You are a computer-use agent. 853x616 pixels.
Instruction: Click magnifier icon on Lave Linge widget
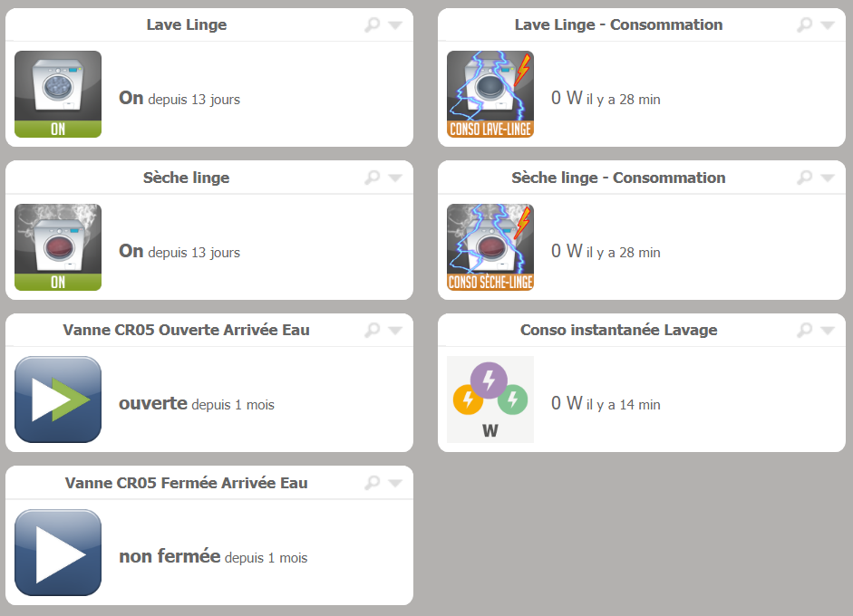coord(372,25)
